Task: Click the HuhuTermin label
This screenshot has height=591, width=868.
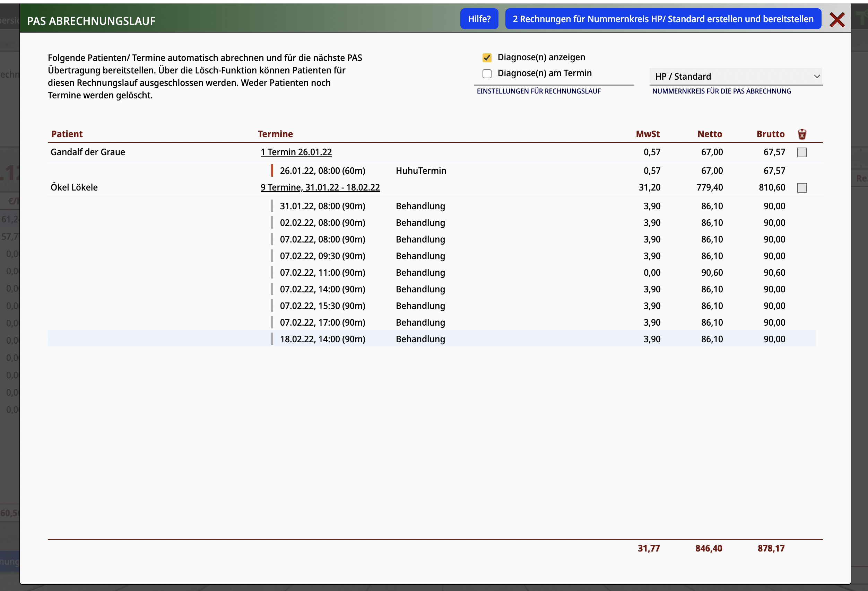Action: [x=421, y=171]
